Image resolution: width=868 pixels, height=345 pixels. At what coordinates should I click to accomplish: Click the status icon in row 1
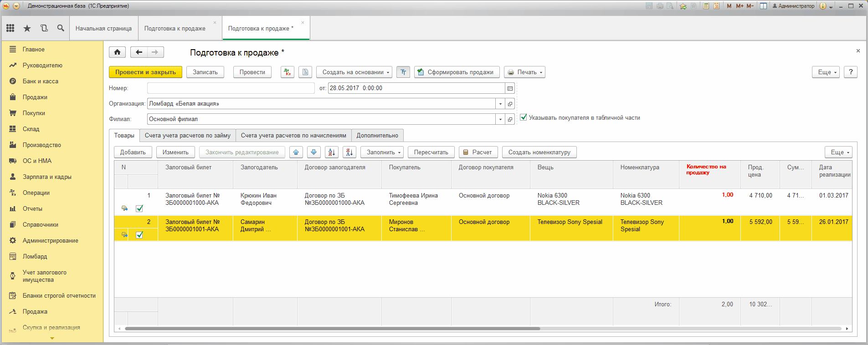click(x=124, y=208)
